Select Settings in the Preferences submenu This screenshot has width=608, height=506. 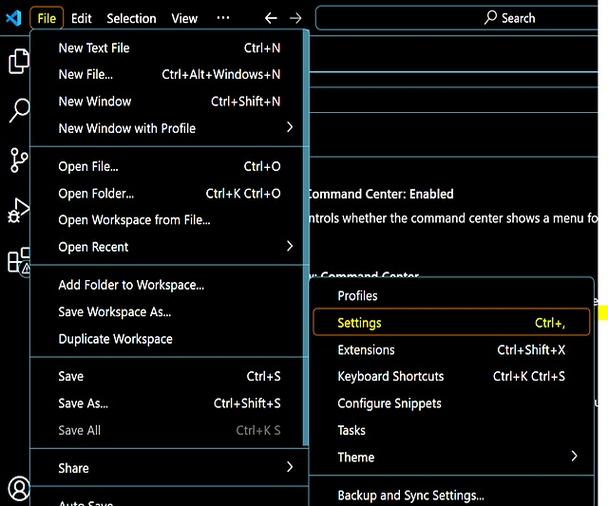(x=451, y=323)
